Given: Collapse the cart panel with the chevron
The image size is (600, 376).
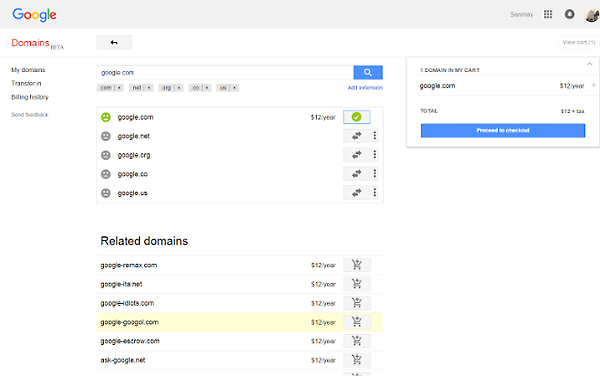Looking at the screenshot, I should click(x=589, y=64).
